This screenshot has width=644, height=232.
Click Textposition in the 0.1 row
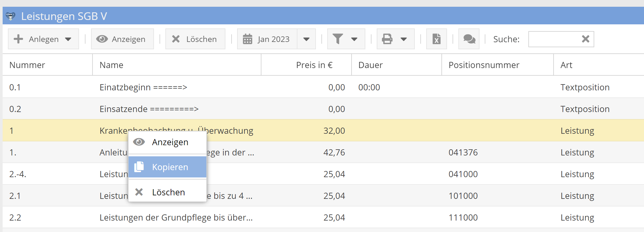(x=585, y=87)
